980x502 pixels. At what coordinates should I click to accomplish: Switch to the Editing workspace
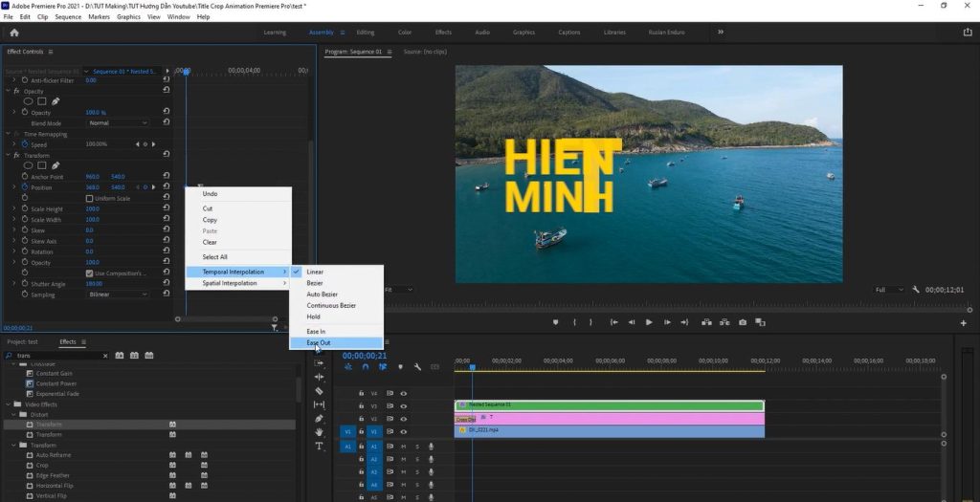click(365, 33)
